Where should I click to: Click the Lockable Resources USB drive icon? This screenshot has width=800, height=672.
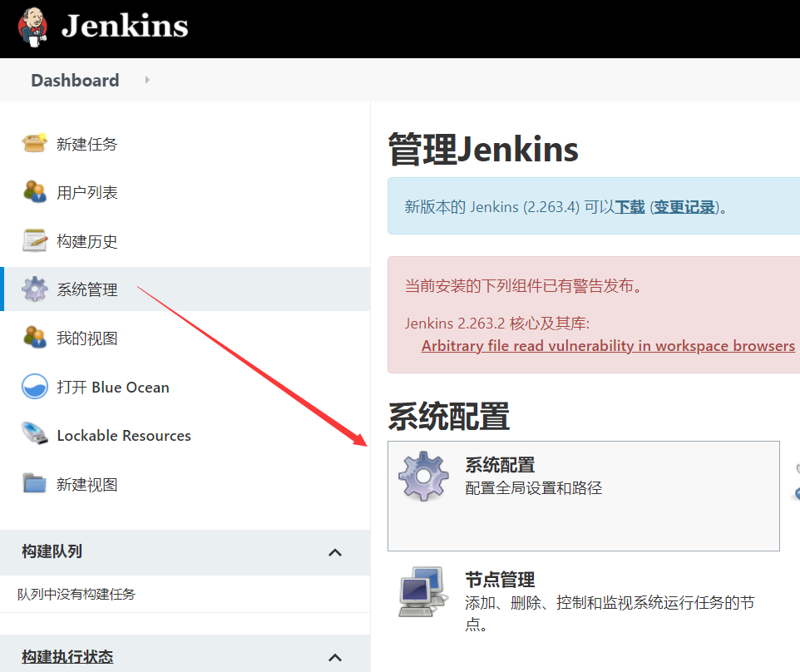click(x=35, y=434)
